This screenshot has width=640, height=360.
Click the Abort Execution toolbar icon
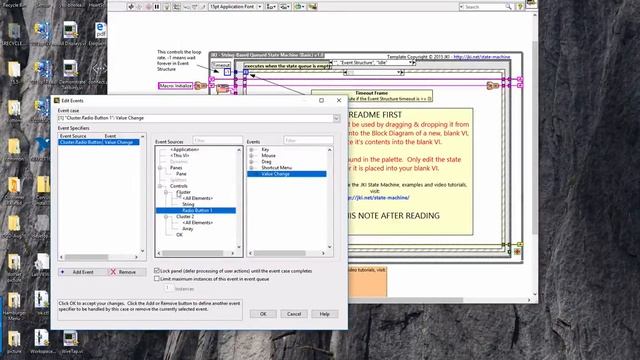[149, 7]
